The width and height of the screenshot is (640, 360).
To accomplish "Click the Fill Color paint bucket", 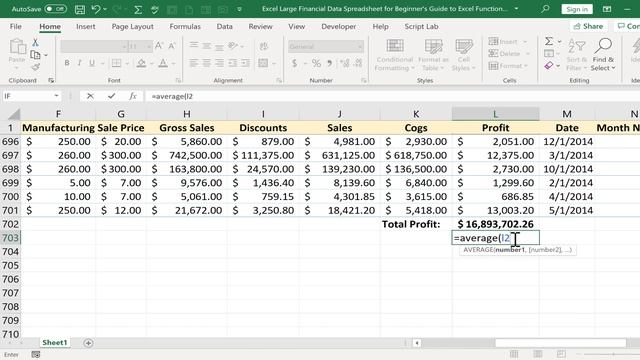I will click(141, 63).
